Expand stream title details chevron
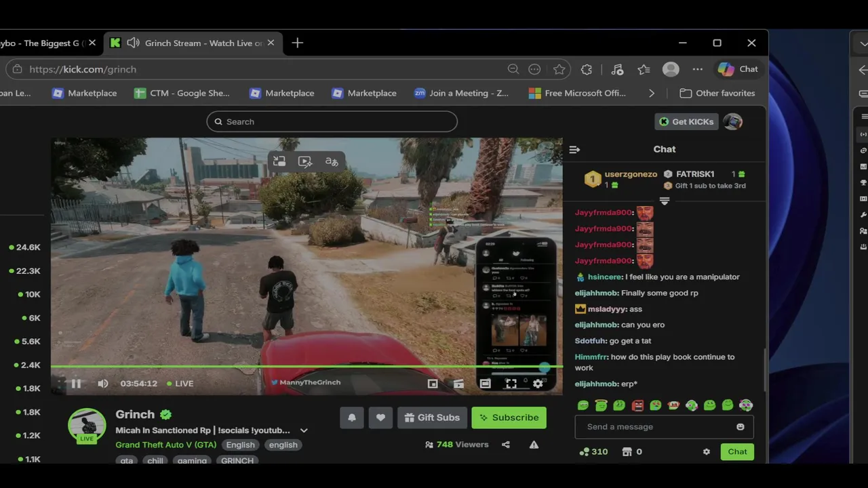The height and width of the screenshot is (488, 868). 304,430
